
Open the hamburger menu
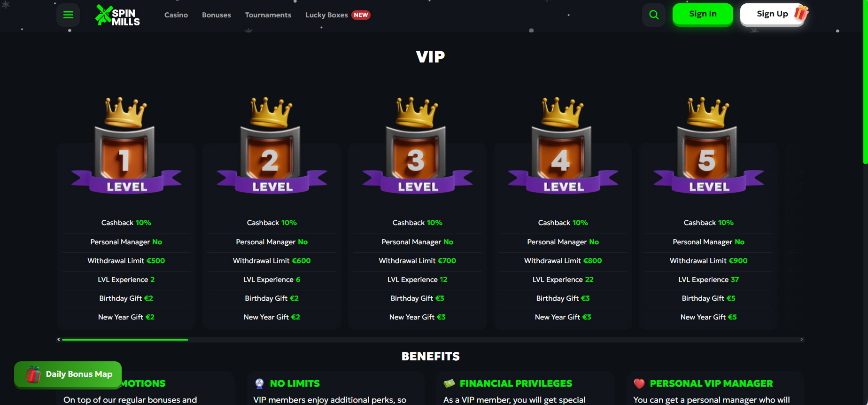pyautogui.click(x=68, y=15)
